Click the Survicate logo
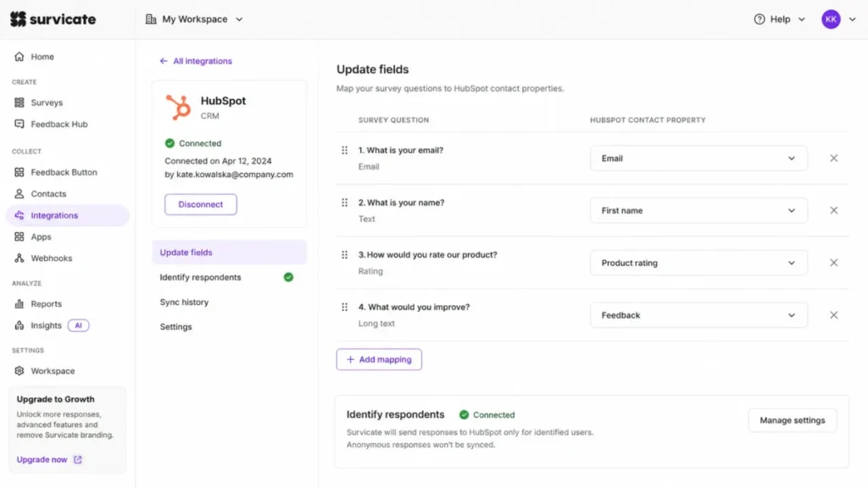The height and width of the screenshot is (488, 868). 53,19
